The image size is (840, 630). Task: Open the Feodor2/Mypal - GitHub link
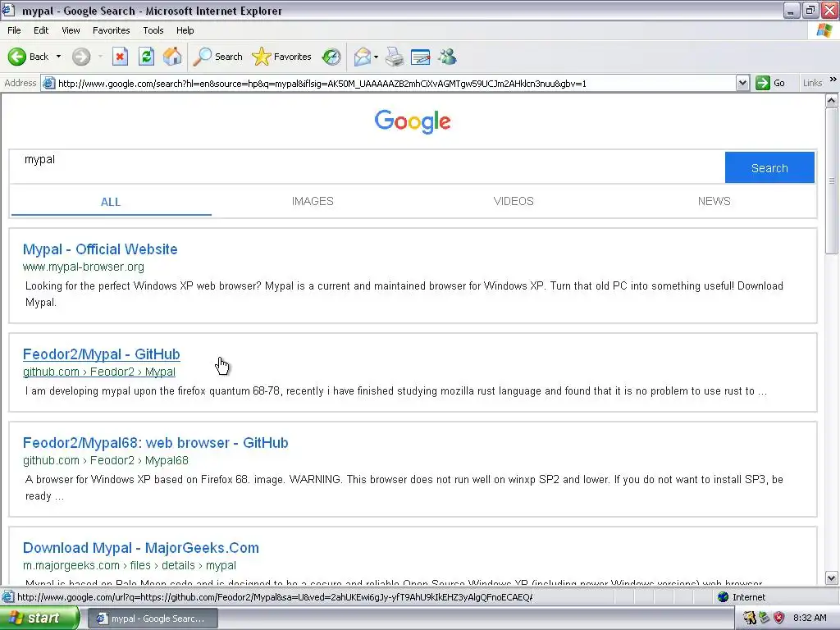101,354
